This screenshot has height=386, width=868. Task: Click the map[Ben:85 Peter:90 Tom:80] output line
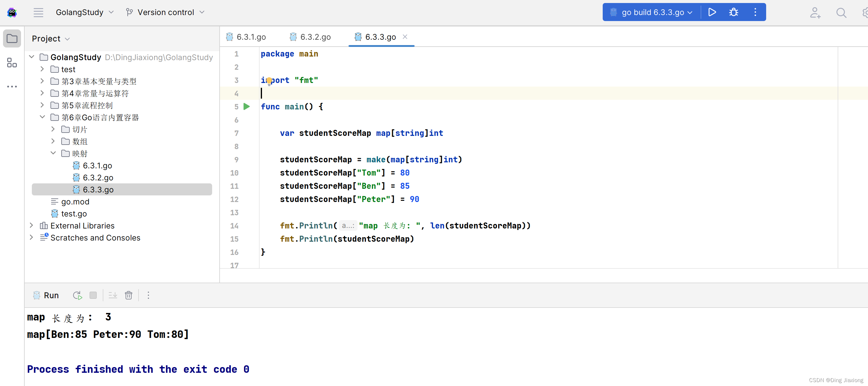pos(108,334)
